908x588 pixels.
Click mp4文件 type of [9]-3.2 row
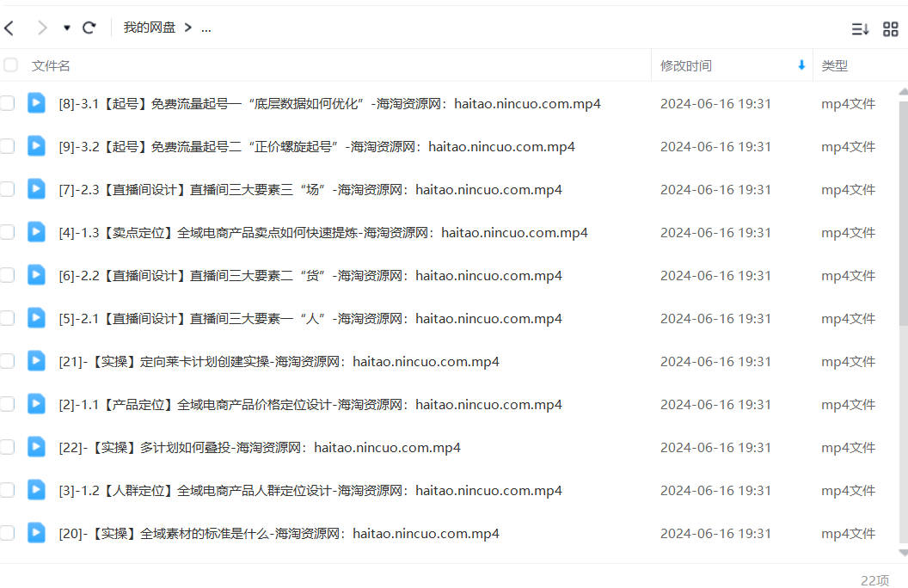click(849, 146)
